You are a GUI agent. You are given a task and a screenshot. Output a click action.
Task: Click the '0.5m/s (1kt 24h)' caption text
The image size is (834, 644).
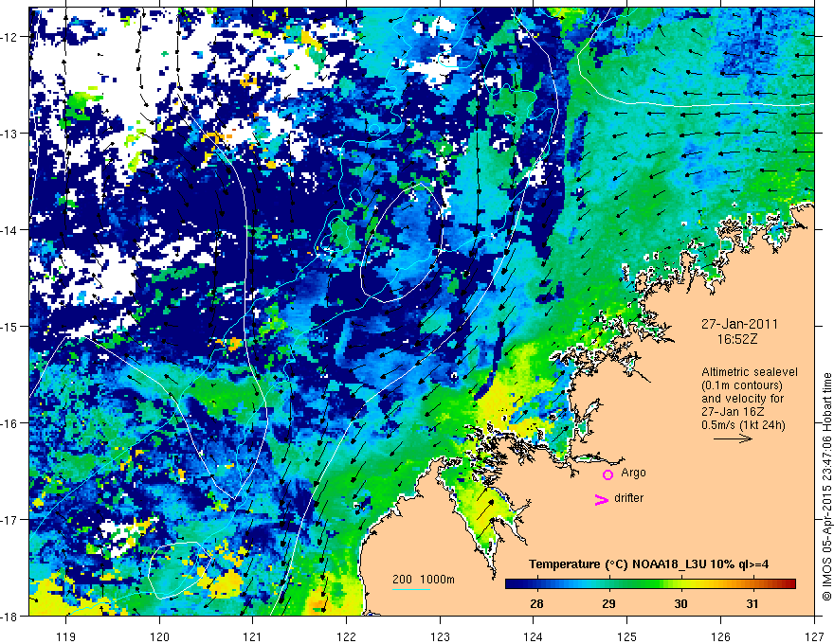coord(743,425)
